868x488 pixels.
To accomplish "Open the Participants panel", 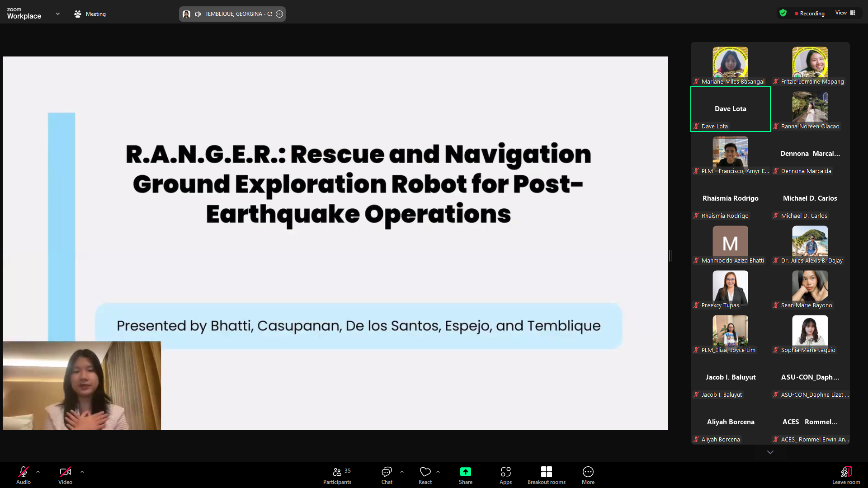I will click(337, 475).
